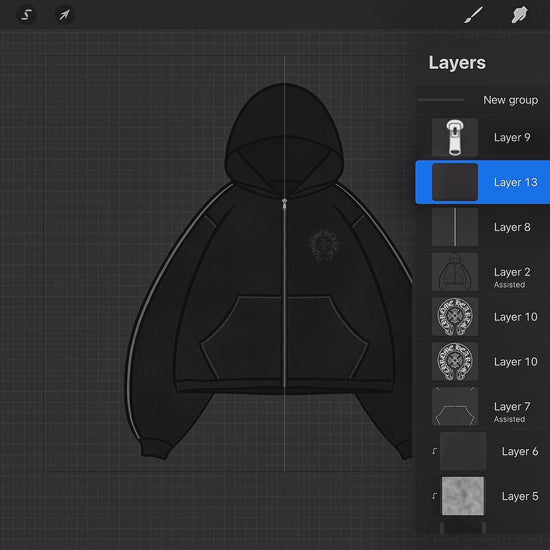Select the lower Layer 10 logo layer
This screenshot has width=550, height=550.
(482, 362)
